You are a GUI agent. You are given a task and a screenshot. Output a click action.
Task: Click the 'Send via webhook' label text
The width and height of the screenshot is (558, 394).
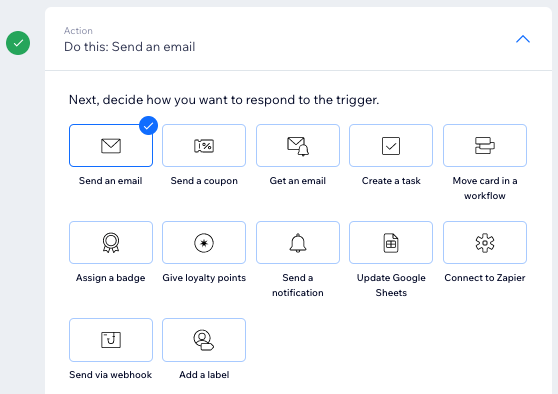click(111, 375)
